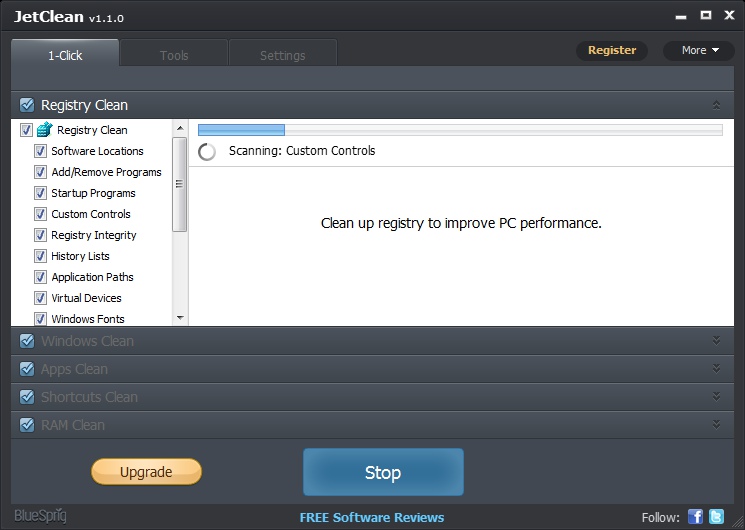Open the Twitter follow icon
Image resolution: width=745 pixels, height=530 pixels.
716,516
